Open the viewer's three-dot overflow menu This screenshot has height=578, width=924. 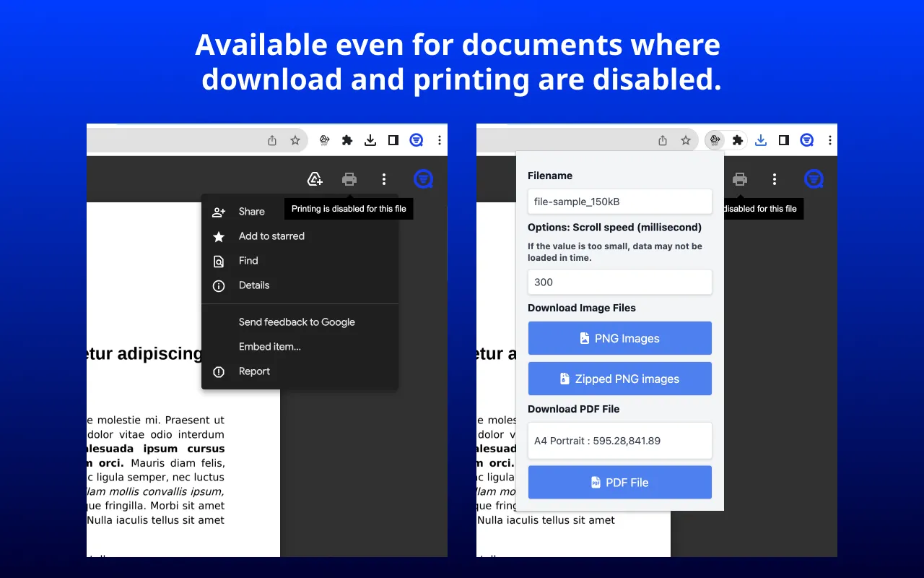point(384,178)
